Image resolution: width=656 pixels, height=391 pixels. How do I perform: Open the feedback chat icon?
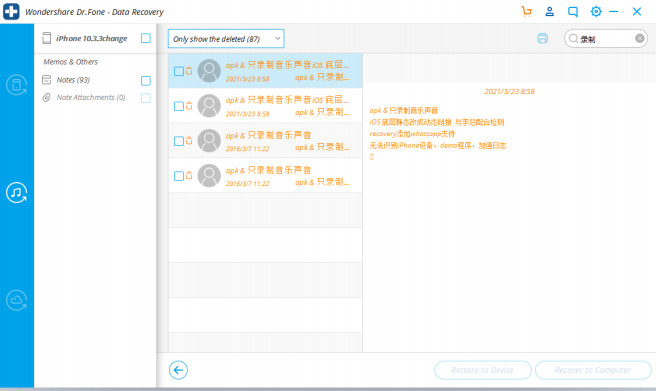tap(573, 12)
